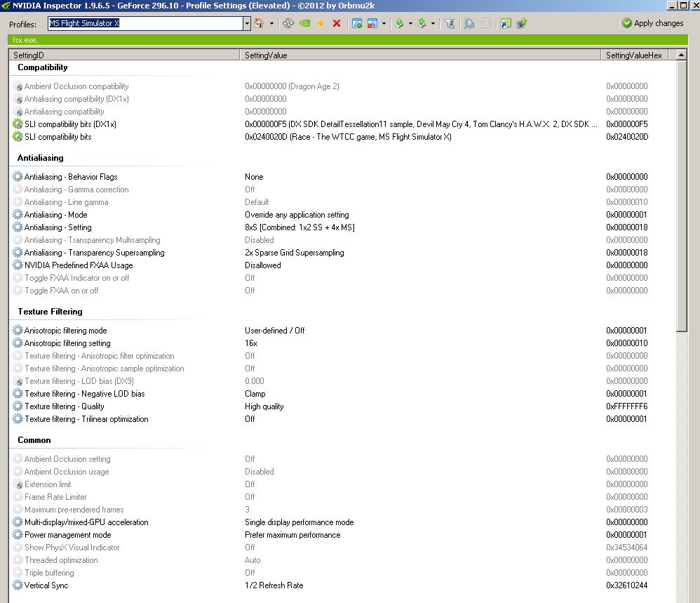700x603 pixels.
Task: Click the SettingValue column header
Action: (420, 55)
